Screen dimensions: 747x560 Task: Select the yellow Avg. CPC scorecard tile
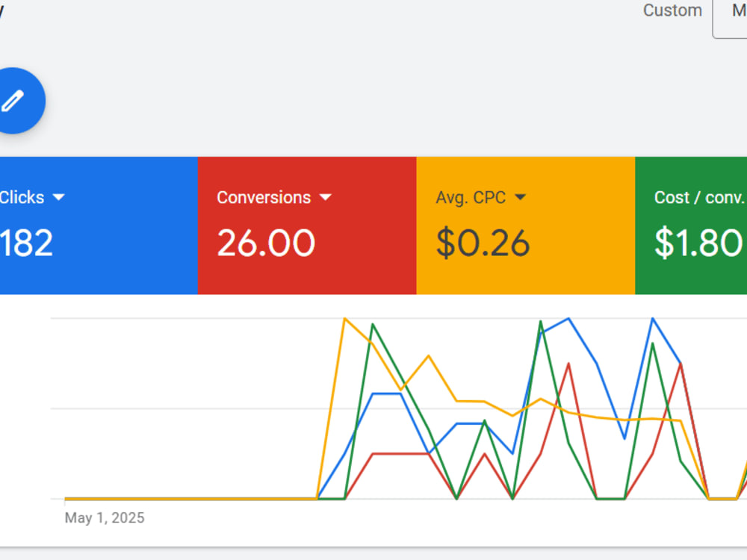pyautogui.click(x=525, y=225)
